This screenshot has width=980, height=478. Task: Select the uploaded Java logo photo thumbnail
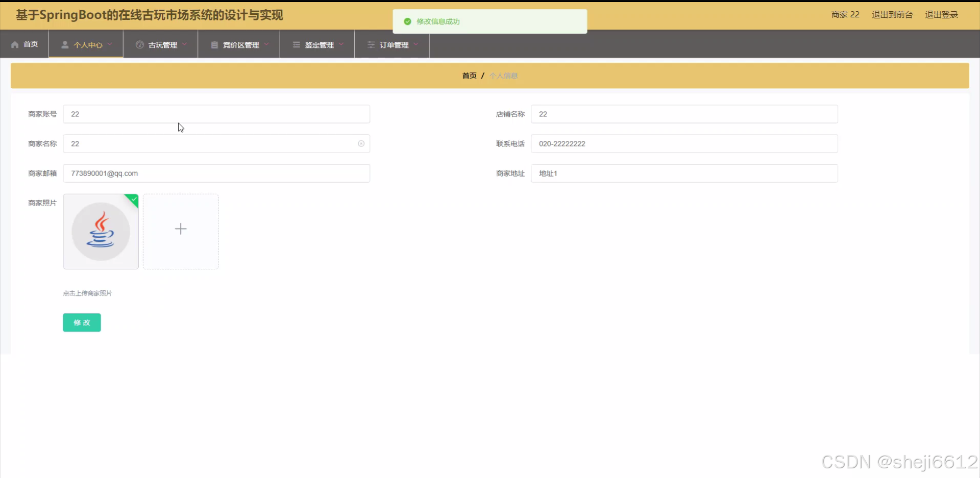101,231
